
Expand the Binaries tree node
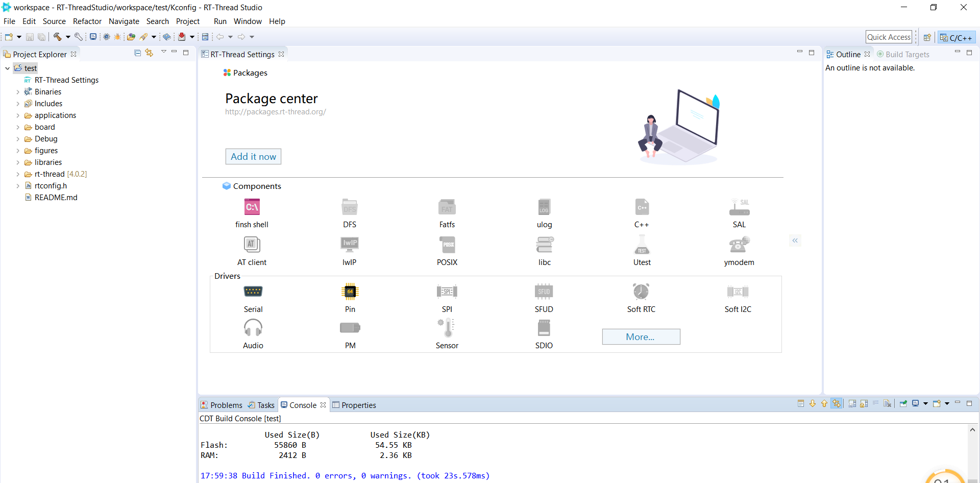(18, 92)
